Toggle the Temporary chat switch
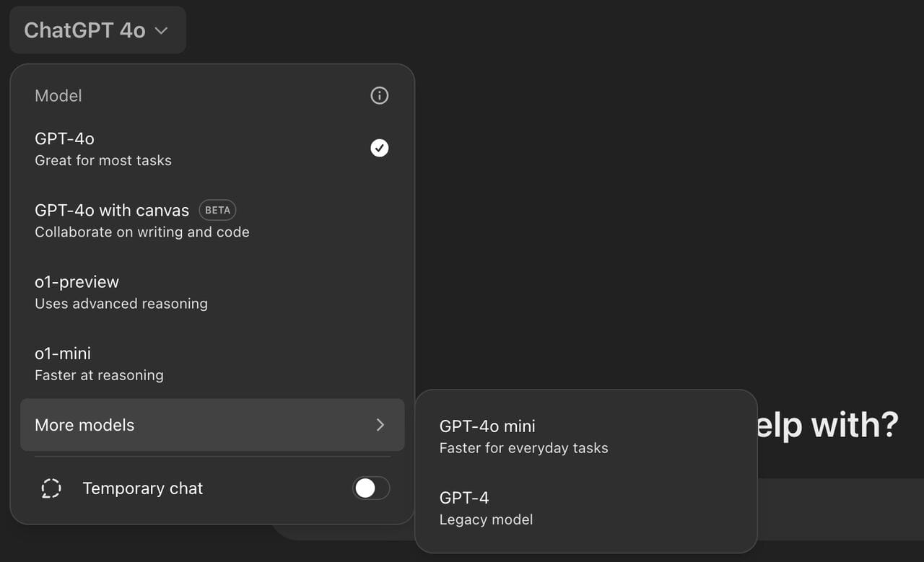 [371, 488]
